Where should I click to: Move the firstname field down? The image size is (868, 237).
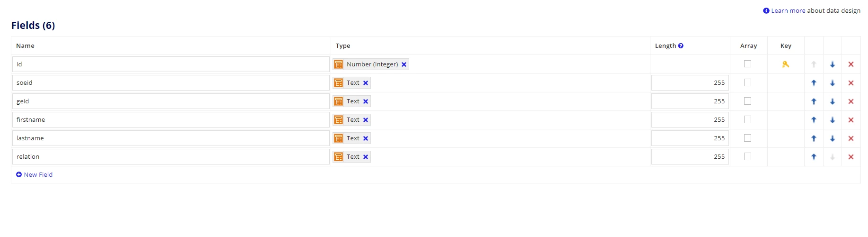pyautogui.click(x=833, y=120)
